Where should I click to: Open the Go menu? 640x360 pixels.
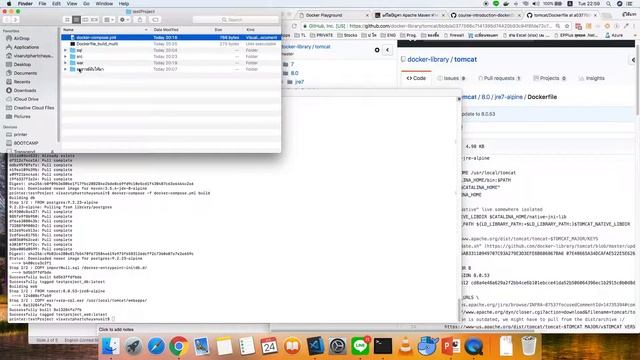coord(86,4)
